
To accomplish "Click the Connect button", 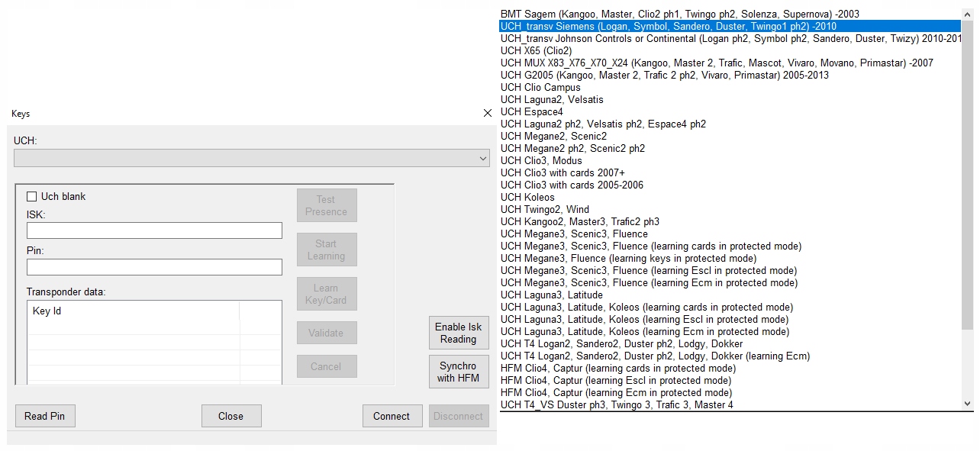I will point(392,416).
